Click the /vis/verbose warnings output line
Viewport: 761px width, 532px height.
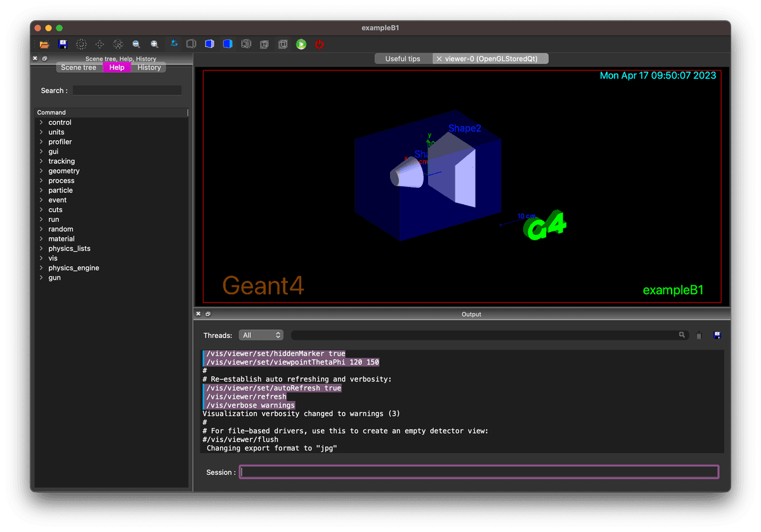coord(250,405)
